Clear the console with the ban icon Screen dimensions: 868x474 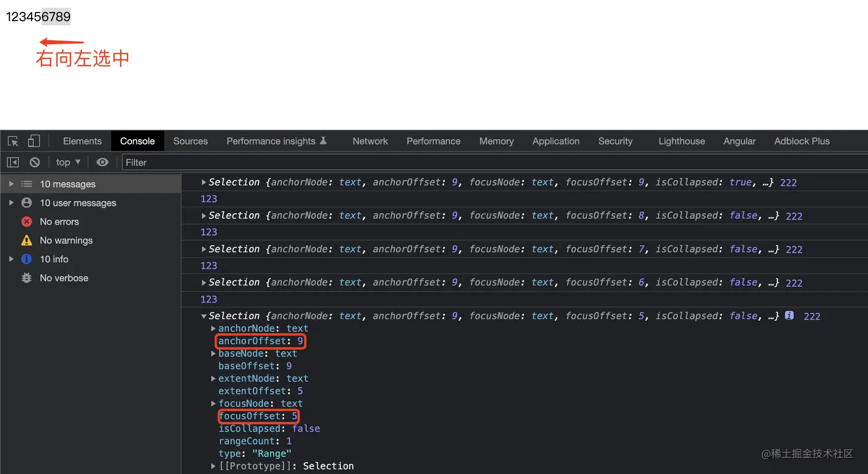coord(35,162)
